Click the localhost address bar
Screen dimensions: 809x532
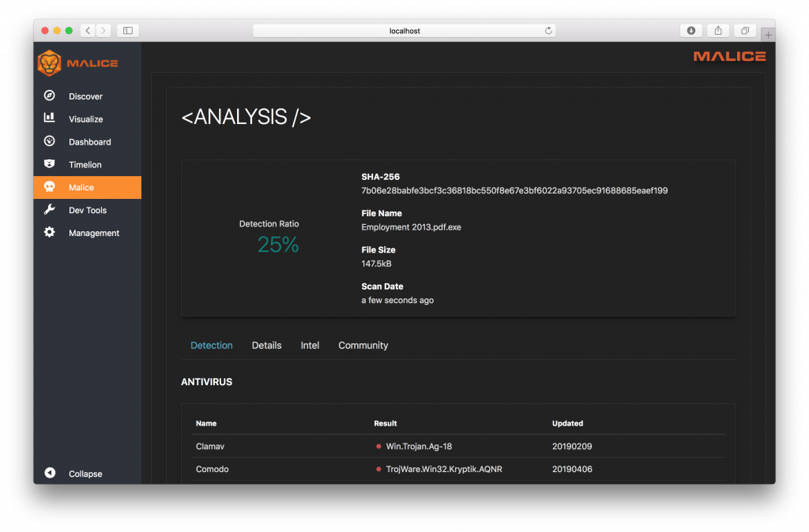coord(404,31)
